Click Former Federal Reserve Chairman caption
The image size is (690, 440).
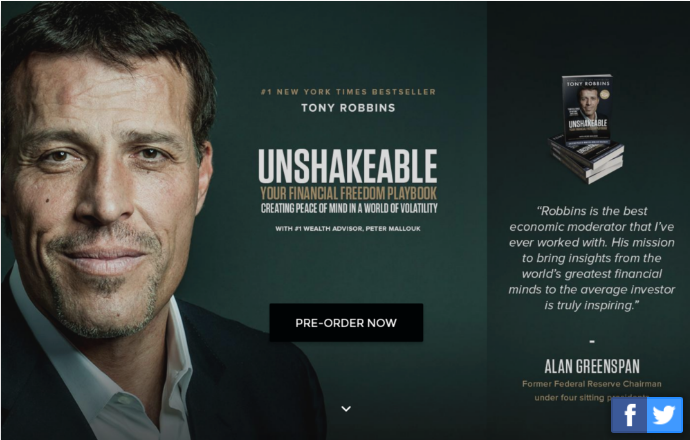pos(591,384)
